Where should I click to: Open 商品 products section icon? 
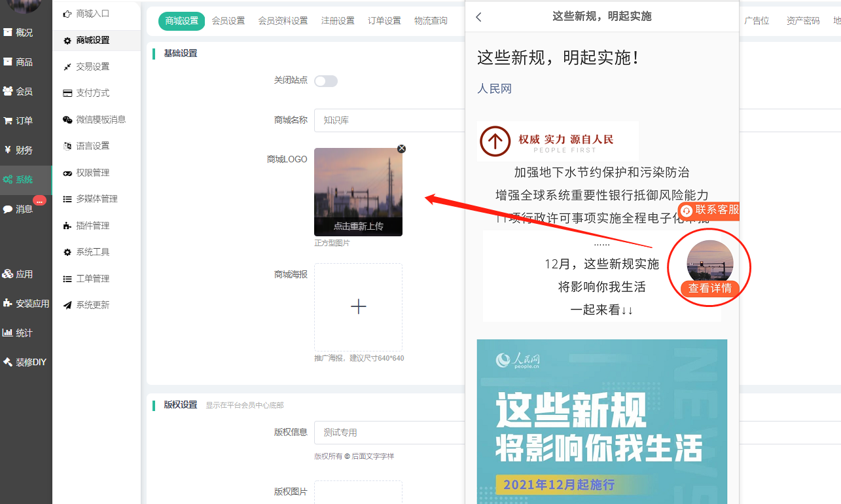8,62
